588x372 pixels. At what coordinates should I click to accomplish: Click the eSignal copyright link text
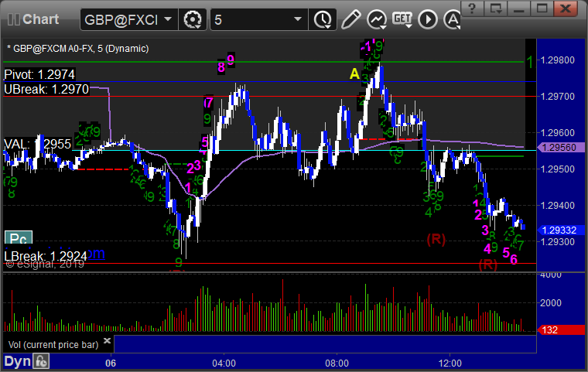click(46, 264)
